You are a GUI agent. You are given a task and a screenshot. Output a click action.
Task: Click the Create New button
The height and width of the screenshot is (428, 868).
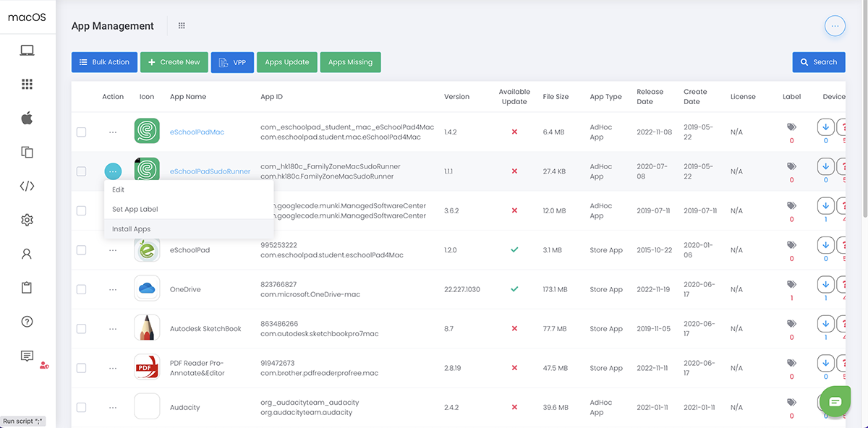click(x=174, y=62)
